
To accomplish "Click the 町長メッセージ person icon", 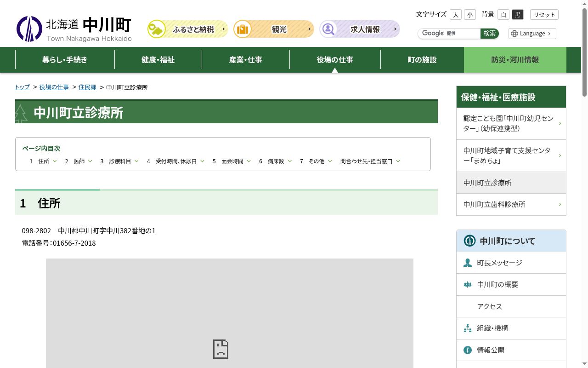I will [x=468, y=263].
